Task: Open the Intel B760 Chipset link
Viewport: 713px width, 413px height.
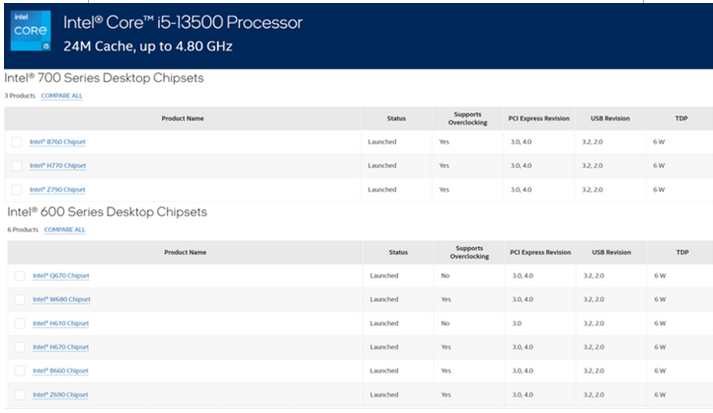Action: [57, 142]
